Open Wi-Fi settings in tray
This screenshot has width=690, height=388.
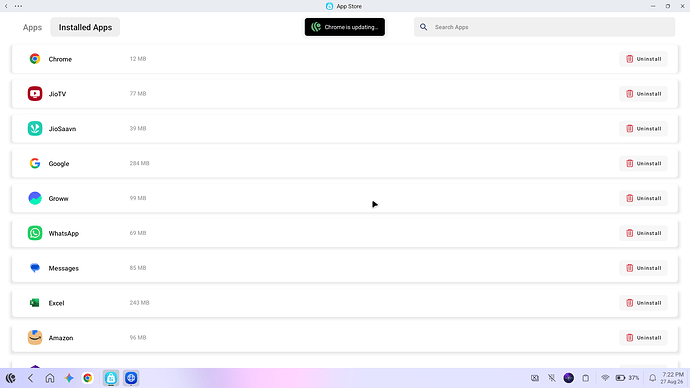pos(605,378)
